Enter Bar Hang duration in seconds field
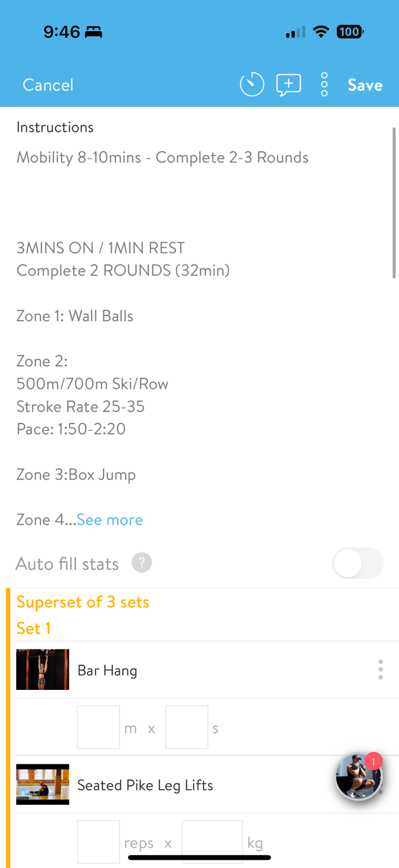Image resolution: width=399 pixels, height=868 pixels. [x=186, y=727]
